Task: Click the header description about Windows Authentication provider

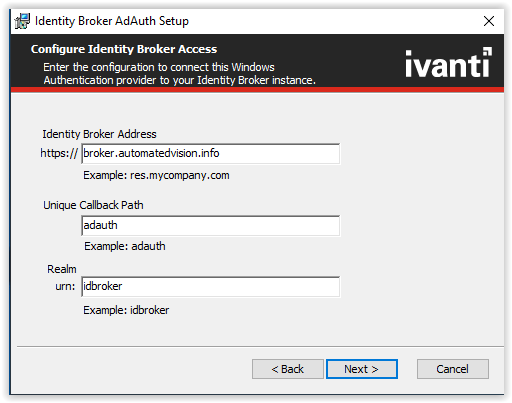Action: pos(179,74)
